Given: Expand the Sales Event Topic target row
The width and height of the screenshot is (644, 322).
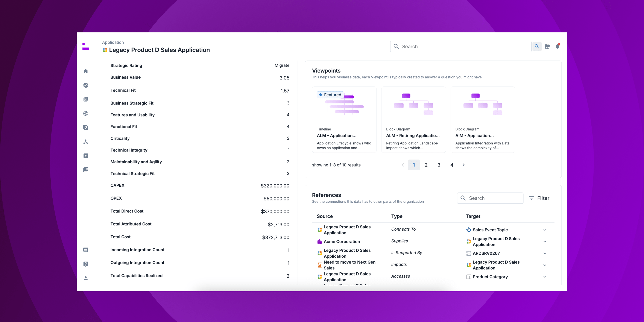Looking at the screenshot, I should [x=546, y=230].
